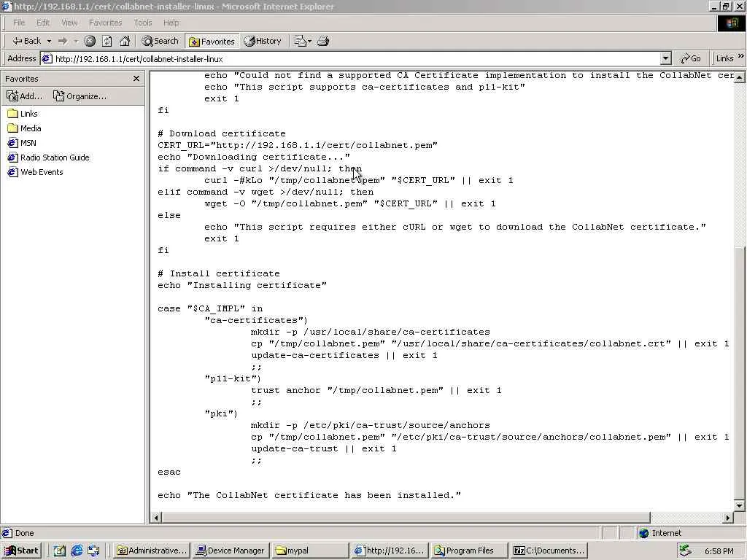Open the Web Events favorite
Viewport: 747px width, 560px height.
click(x=35, y=172)
